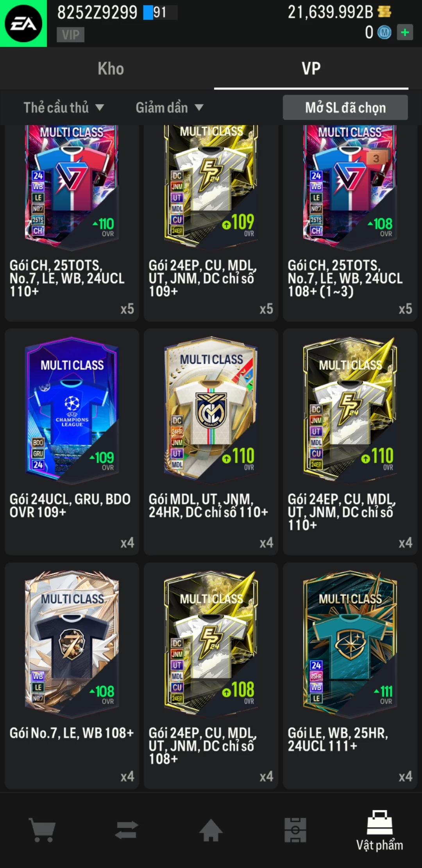Open the shopping cart store icon

point(42,830)
